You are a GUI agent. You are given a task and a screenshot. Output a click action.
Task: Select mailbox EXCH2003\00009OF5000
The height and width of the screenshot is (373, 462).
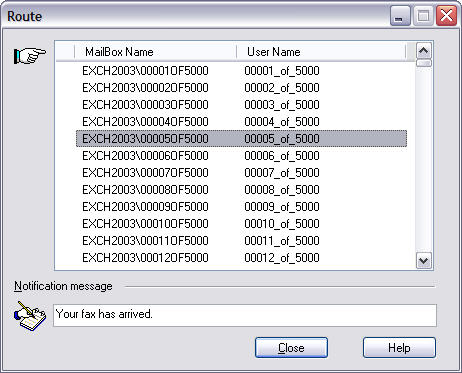[x=145, y=207]
